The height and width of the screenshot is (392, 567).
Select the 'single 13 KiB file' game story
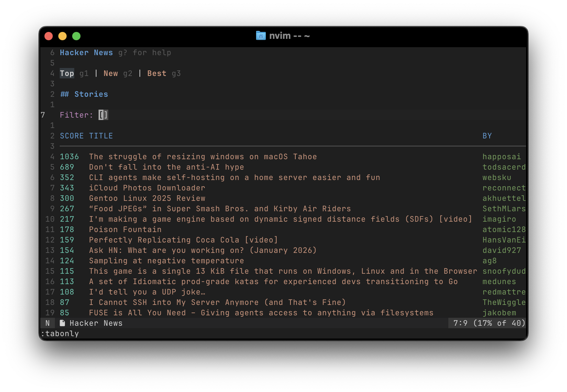click(x=283, y=271)
